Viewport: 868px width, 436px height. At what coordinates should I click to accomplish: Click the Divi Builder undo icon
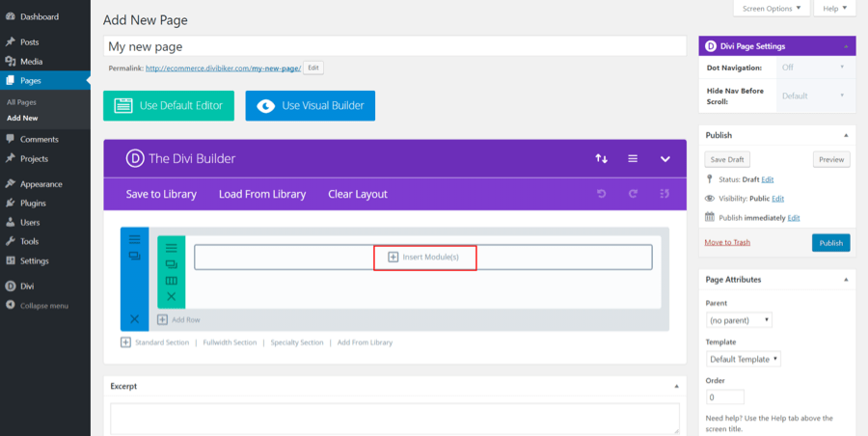(x=601, y=194)
